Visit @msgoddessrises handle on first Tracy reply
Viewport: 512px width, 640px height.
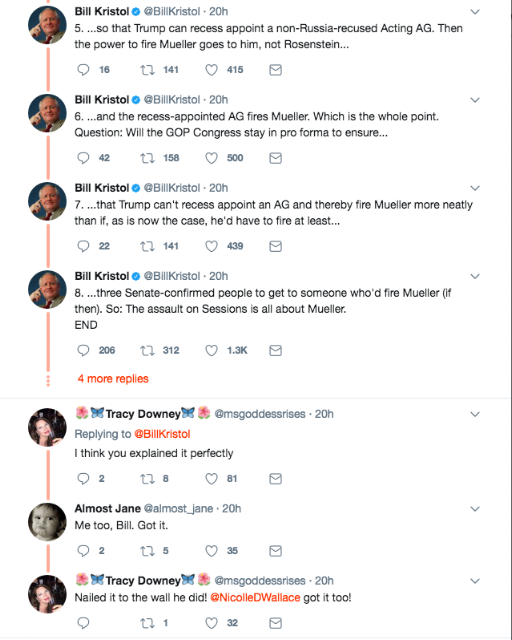260,414
